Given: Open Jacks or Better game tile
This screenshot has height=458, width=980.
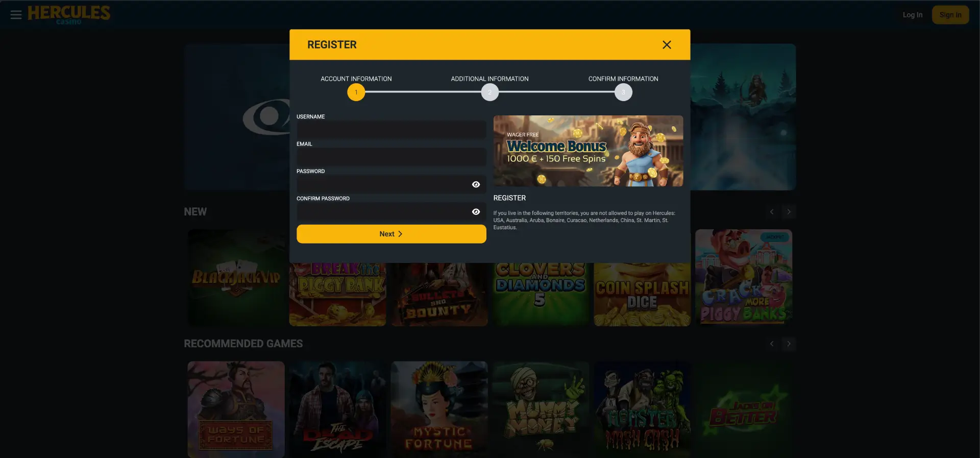Looking at the screenshot, I should 744,409.
